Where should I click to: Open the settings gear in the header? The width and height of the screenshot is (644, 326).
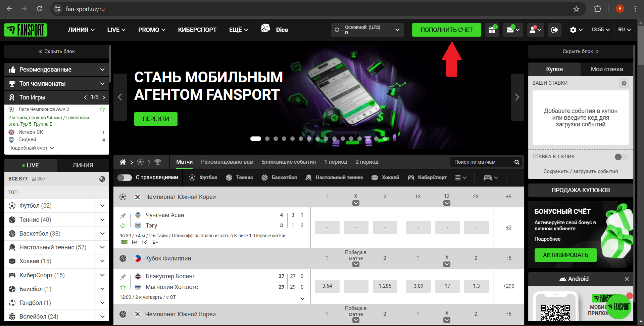pyautogui.click(x=576, y=30)
